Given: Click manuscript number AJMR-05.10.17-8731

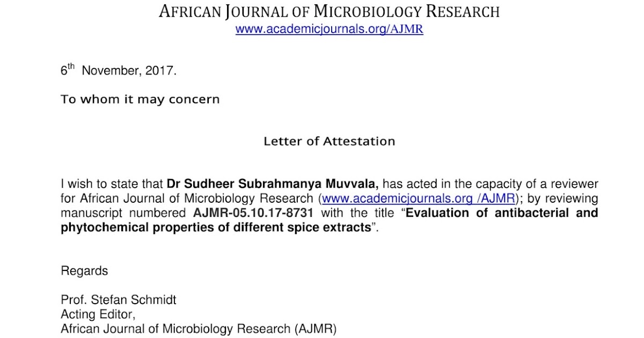Looking at the screenshot, I should [x=253, y=213].
